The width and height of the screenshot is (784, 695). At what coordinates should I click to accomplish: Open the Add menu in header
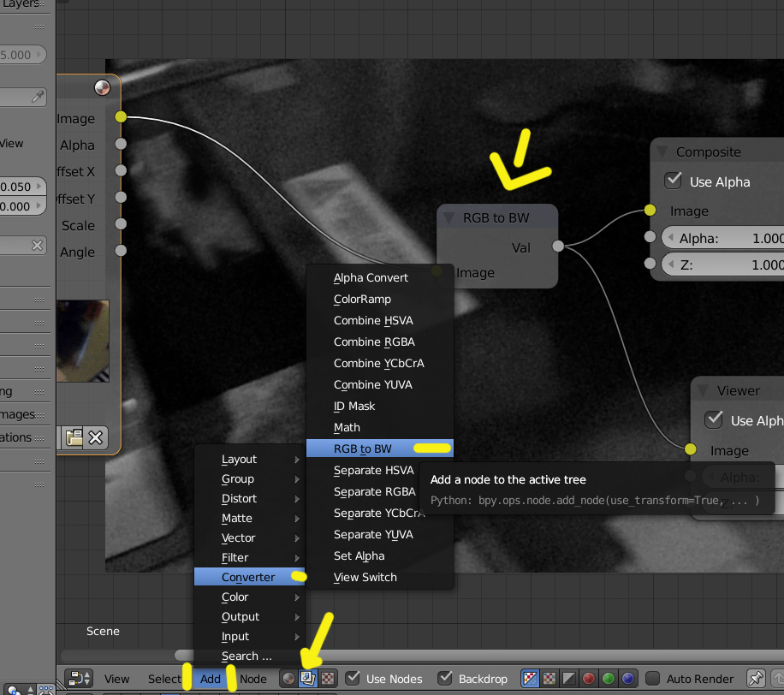click(x=211, y=679)
